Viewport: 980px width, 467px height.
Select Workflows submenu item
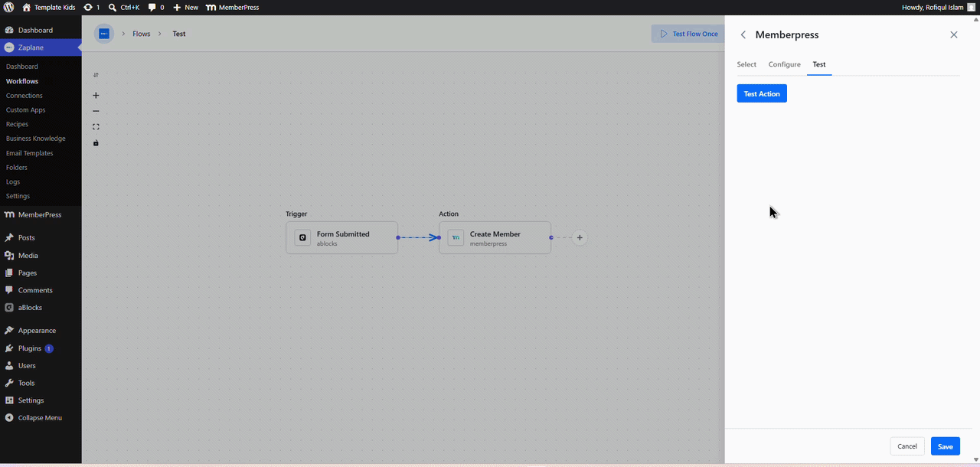(x=22, y=81)
